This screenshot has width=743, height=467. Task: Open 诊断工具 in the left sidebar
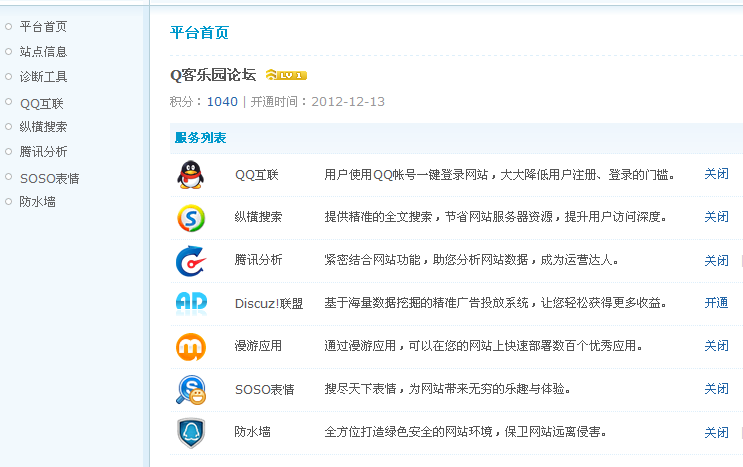point(43,77)
